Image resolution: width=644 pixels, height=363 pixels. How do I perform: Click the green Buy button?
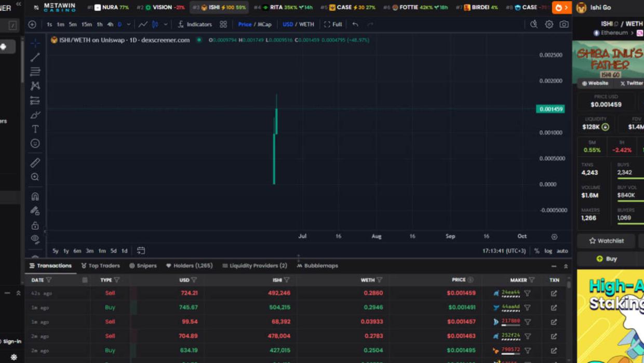(607, 258)
